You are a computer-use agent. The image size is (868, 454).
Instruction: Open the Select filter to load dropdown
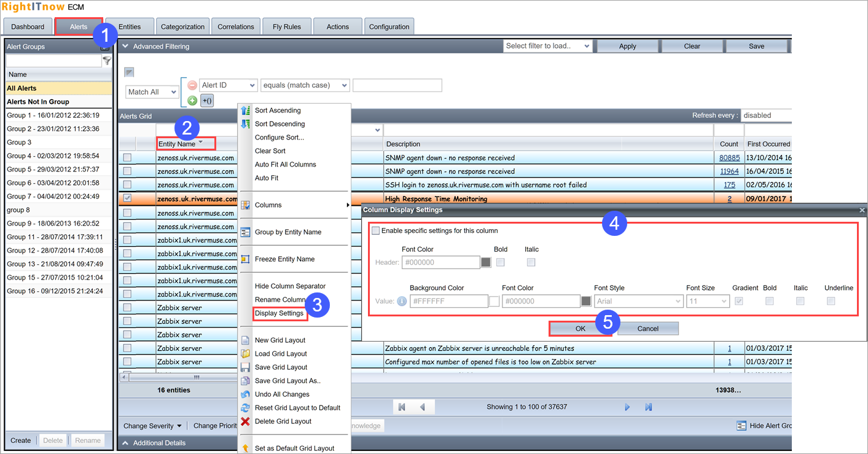pyautogui.click(x=548, y=46)
